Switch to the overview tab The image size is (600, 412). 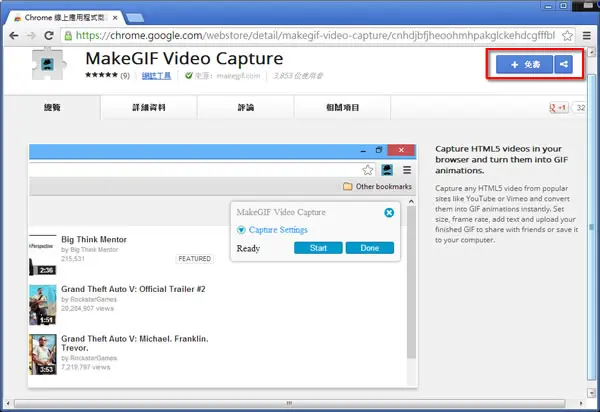click(x=52, y=107)
